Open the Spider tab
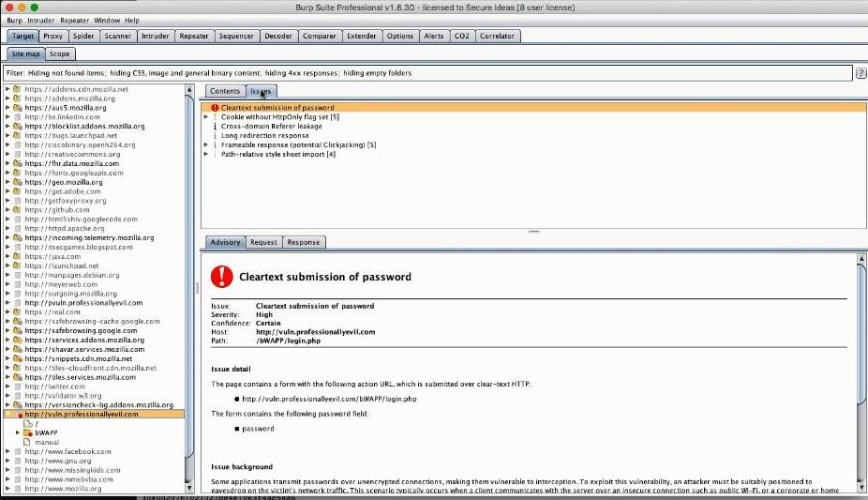Image resolution: width=868 pixels, height=500 pixels. (83, 36)
